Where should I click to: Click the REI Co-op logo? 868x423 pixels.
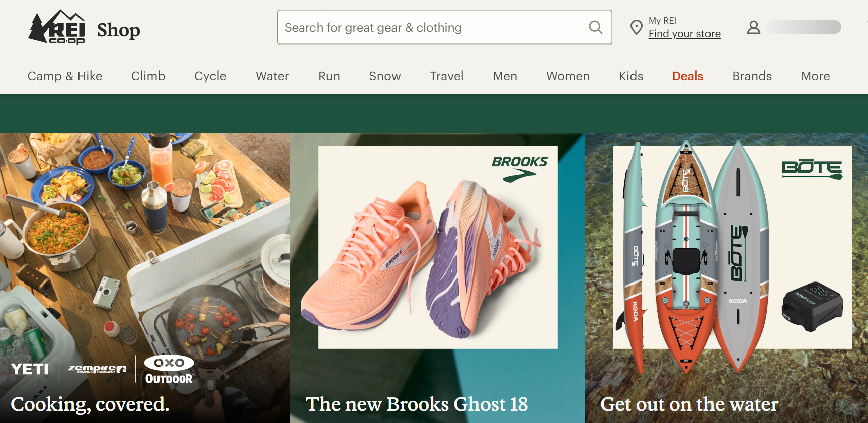(56, 27)
